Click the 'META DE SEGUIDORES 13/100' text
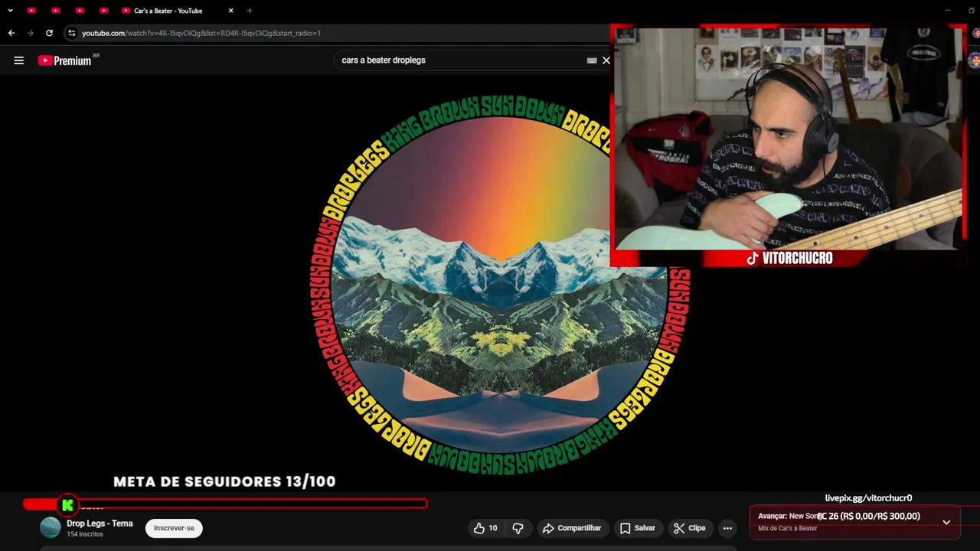980x551 pixels. (224, 481)
